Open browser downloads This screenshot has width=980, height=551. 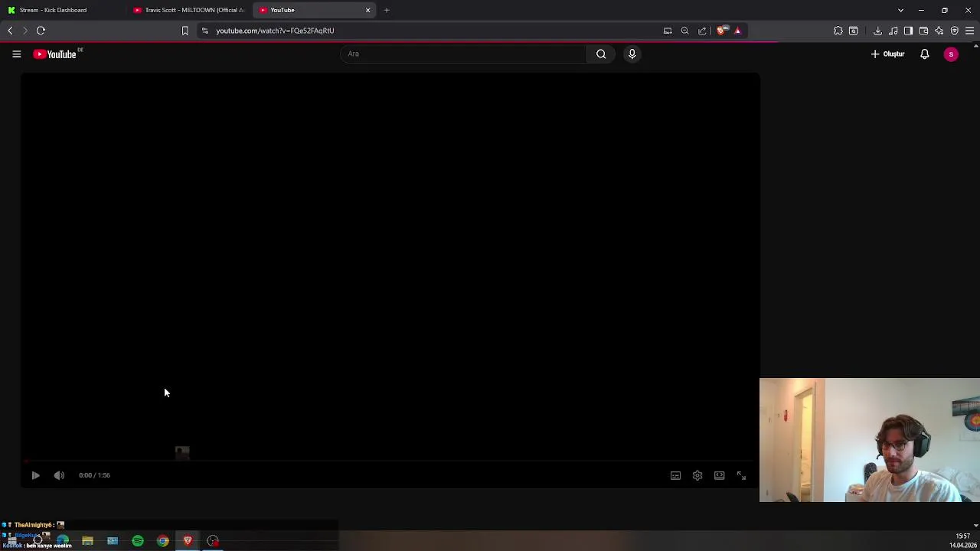pyautogui.click(x=877, y=31)
